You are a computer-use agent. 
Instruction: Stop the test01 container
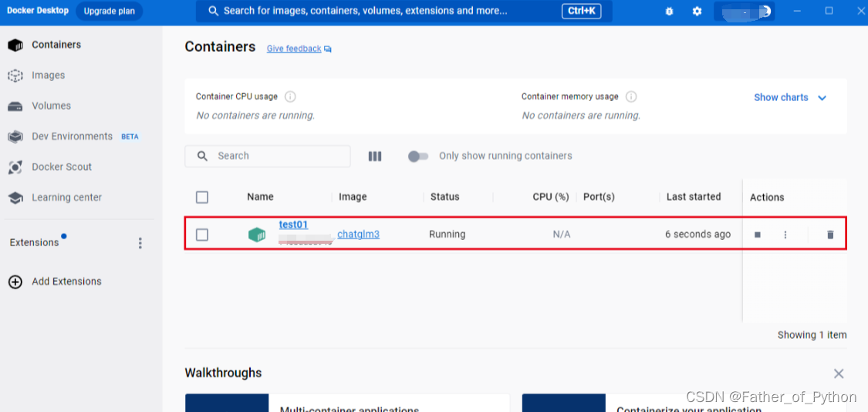coord(758,235)
